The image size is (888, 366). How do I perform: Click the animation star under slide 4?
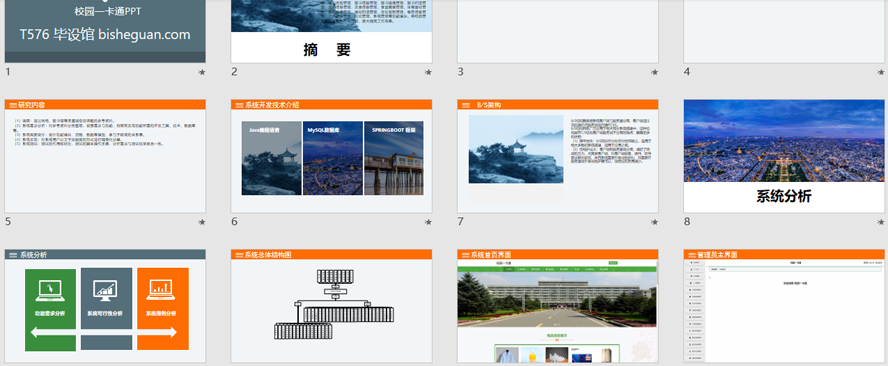click(881, 73)
